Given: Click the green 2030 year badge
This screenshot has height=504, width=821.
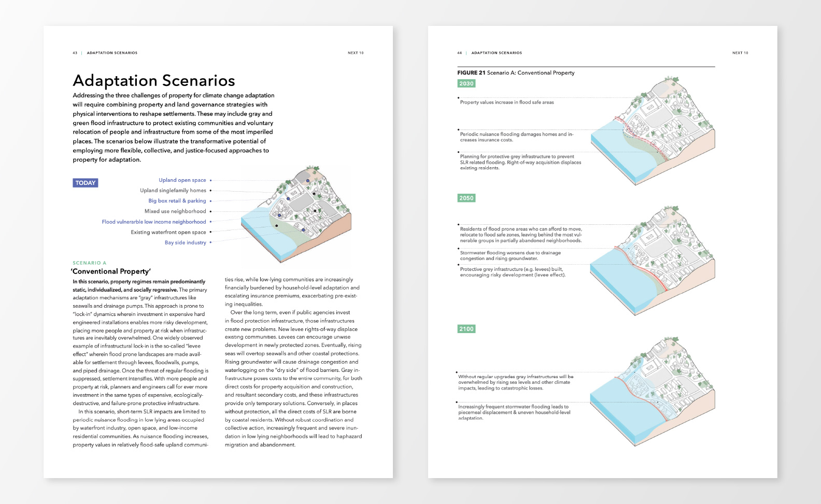Looking at the screenshot, I should pyautogui.click(x=466, y=83).
